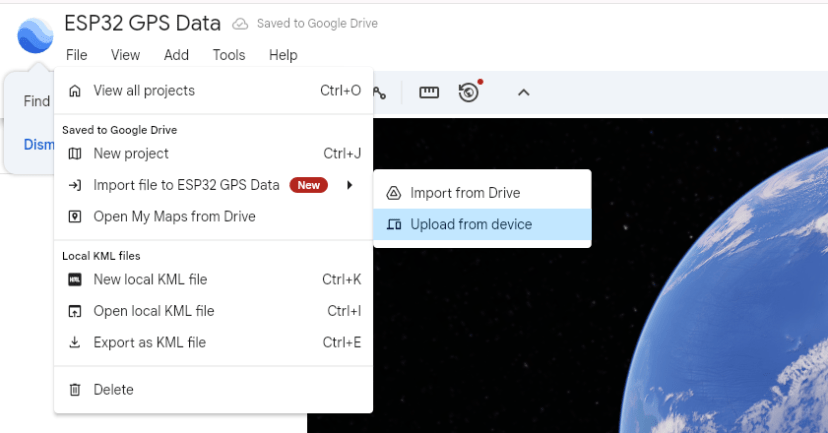Open the View menu
The height and width of the screenshot is (433, 828).
point(125,55)
